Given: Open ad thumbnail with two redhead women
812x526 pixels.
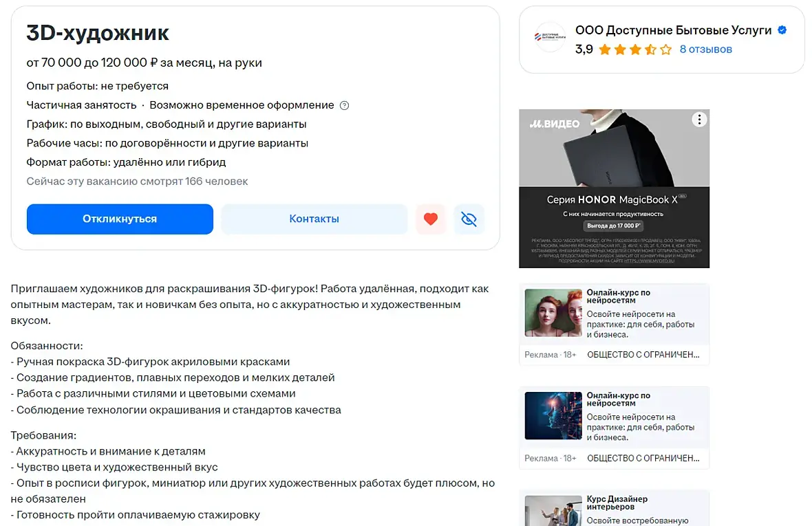Looking at the screenshot, I should tap(553, 313).
